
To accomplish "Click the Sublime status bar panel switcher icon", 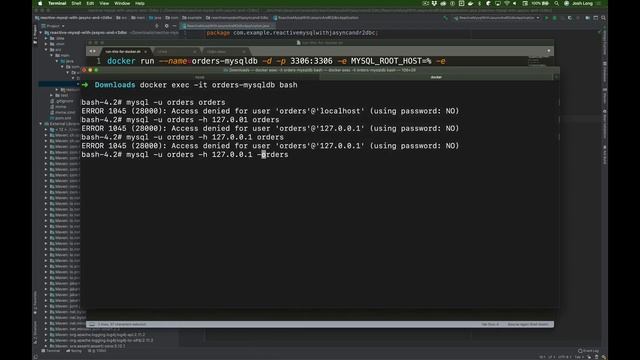I will click(92, 324).
